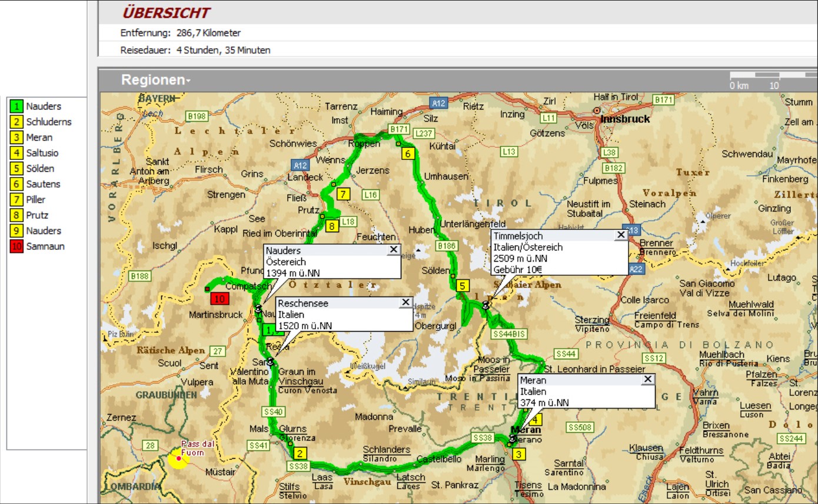Click the Pass dal Fuorn yellow circle
This screenshot has height=504, width=818.
tap(178, 458)
